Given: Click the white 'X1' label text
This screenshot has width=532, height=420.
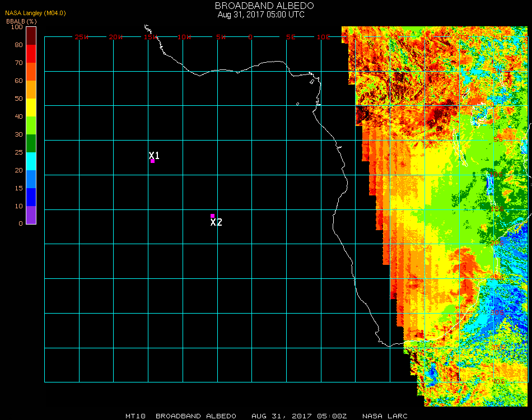Looking at the screenshot, I should [x=154, y=155].
